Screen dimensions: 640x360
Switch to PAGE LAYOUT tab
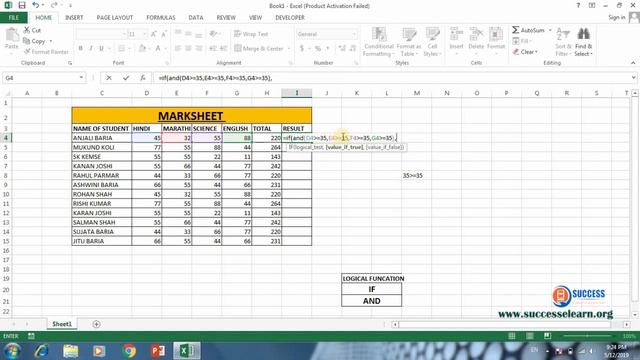click(115, 18)
